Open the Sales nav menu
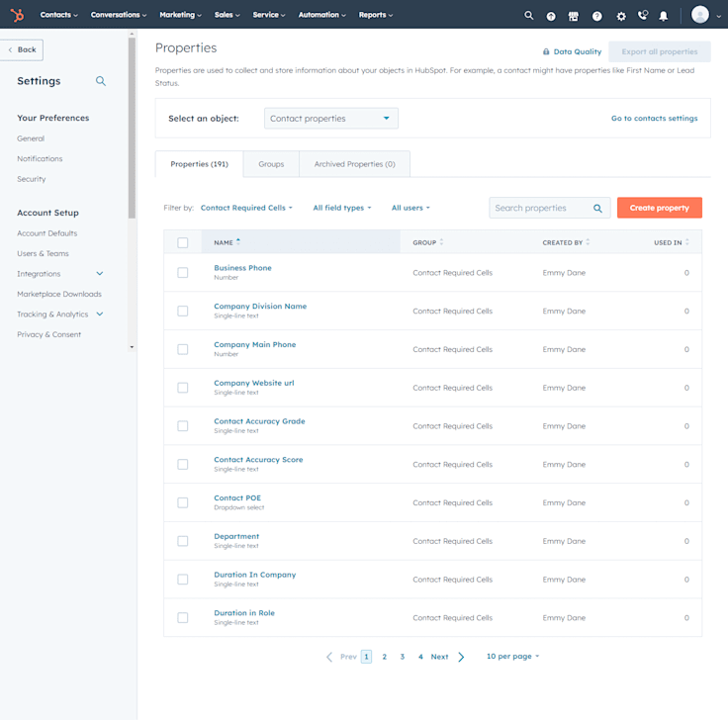The height and width of the screenshot is (720, 728). [x=227, y=15]
